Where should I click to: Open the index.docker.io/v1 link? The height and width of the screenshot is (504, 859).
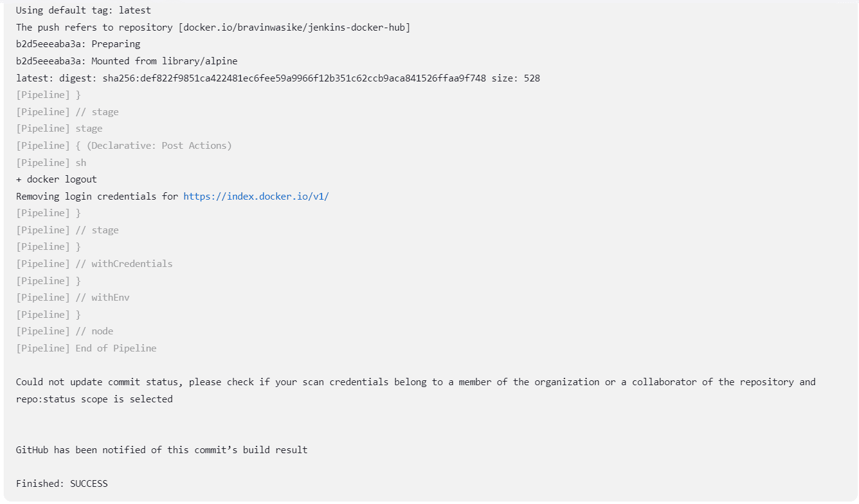[256, 197]
